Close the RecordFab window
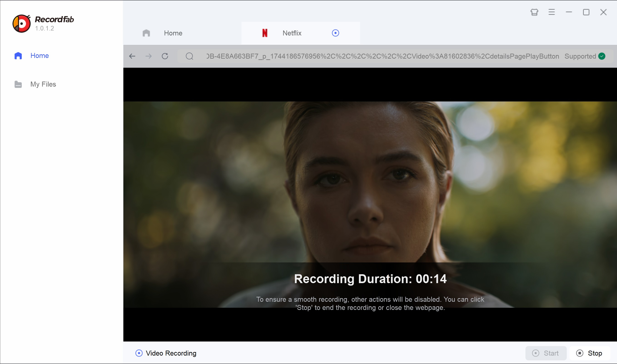This screenshot has height=364, width=617. pyautogui.click(x=604, y=12)
